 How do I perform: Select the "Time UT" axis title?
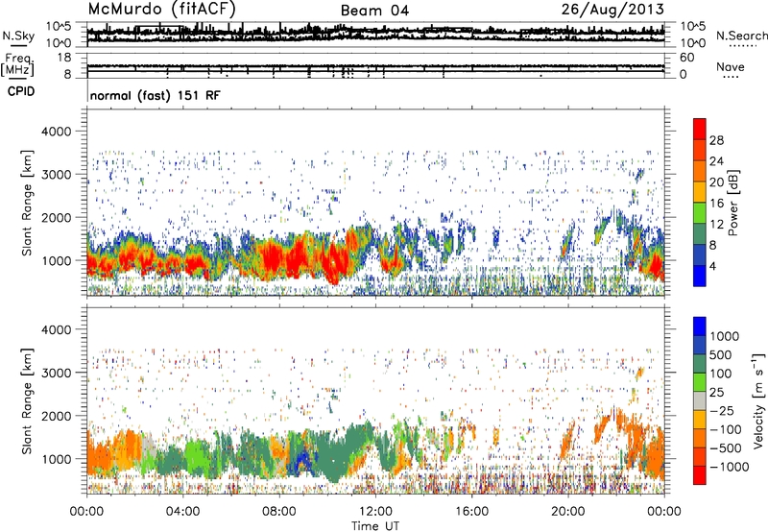(x=375, y=525)
